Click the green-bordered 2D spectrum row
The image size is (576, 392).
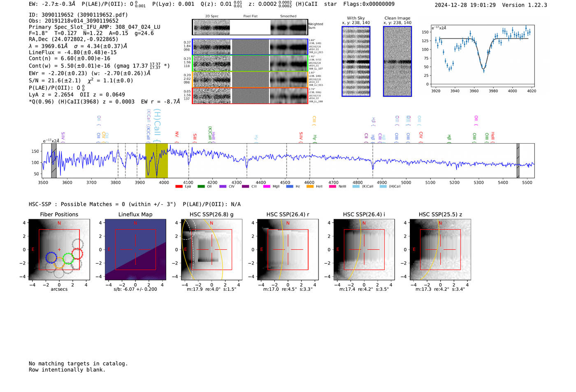(x=250, y=63)
